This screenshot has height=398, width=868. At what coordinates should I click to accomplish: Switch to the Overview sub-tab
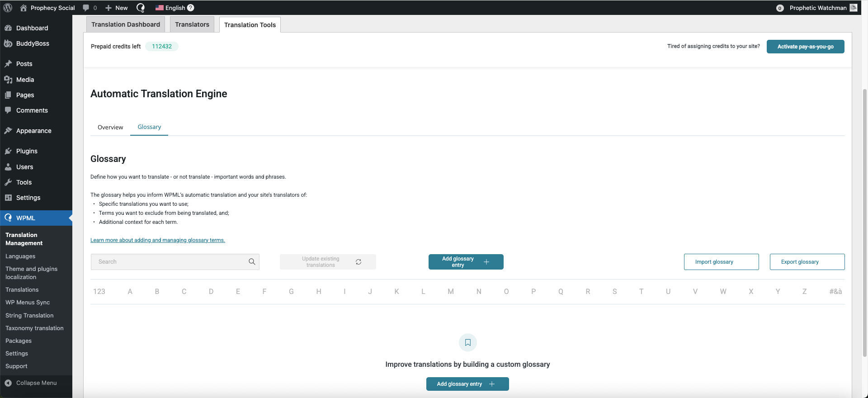(110, 127)
